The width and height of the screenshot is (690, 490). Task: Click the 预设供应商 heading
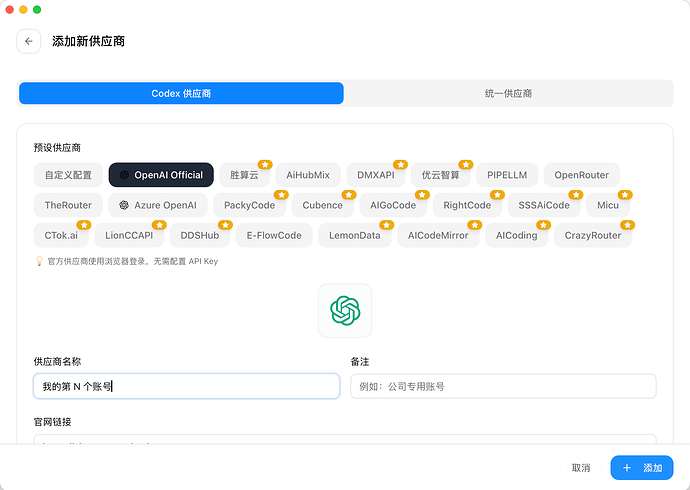pyautogui.click(x=57, y=147)
